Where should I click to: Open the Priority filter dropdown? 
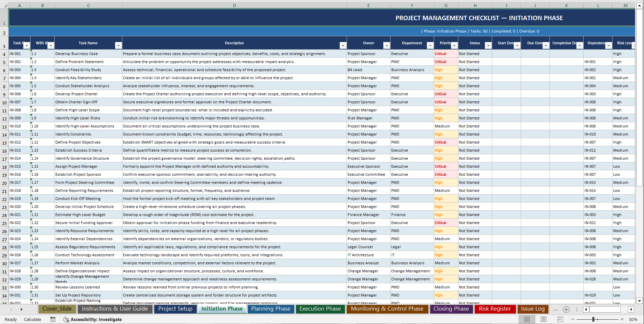[x=454, y=46]
